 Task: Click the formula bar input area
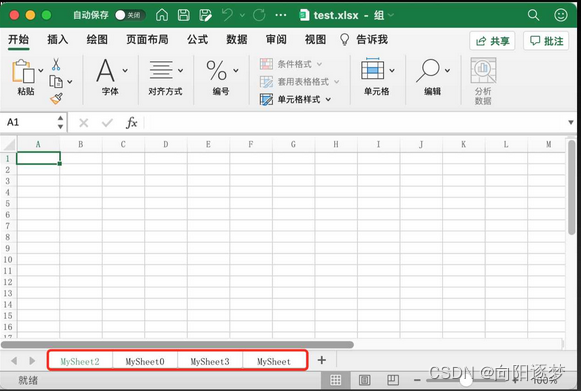pos(354,123)
